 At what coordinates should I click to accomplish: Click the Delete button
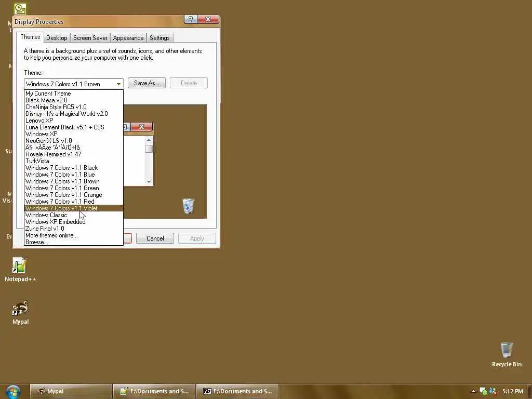coord(189,83)
